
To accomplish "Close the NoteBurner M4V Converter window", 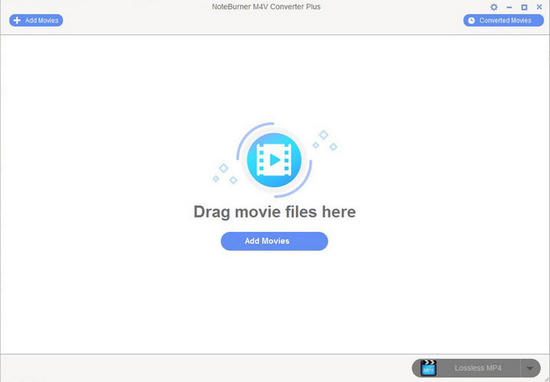I will pyautogui.click(x=539, y=7).
